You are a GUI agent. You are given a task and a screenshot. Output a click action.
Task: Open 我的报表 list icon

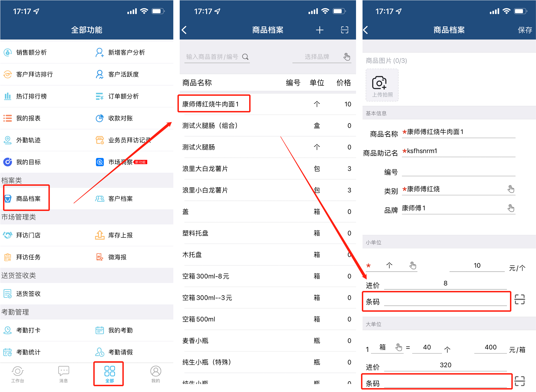tap(7, 118)
